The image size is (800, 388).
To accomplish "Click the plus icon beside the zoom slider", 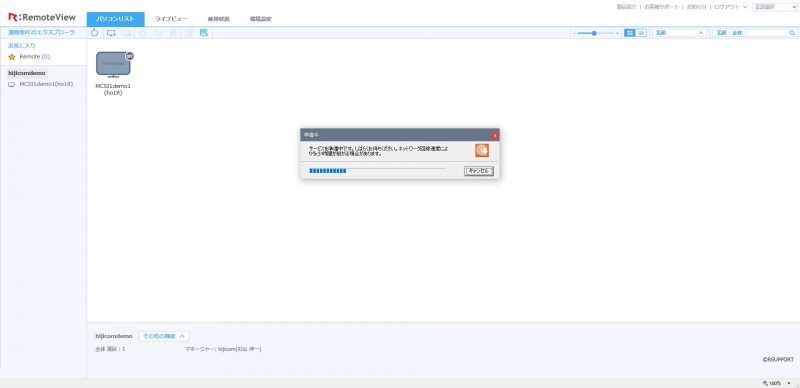I will [617, 33].
